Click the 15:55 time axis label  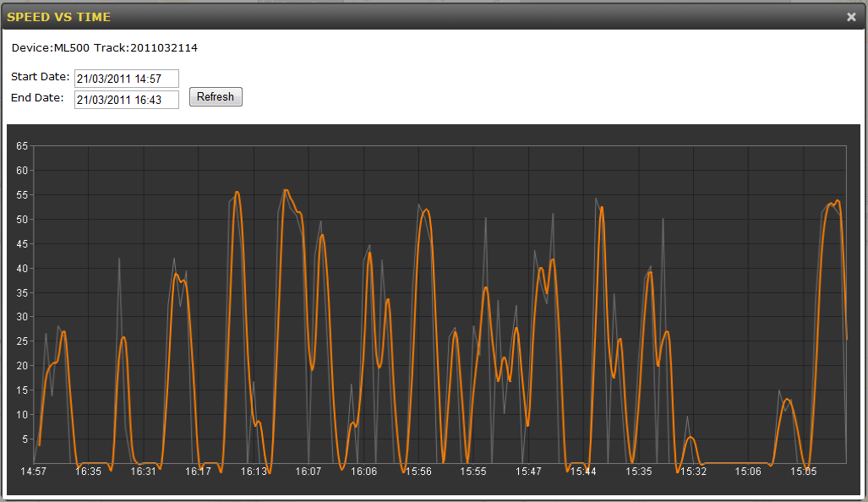click(x=473, y=472)
